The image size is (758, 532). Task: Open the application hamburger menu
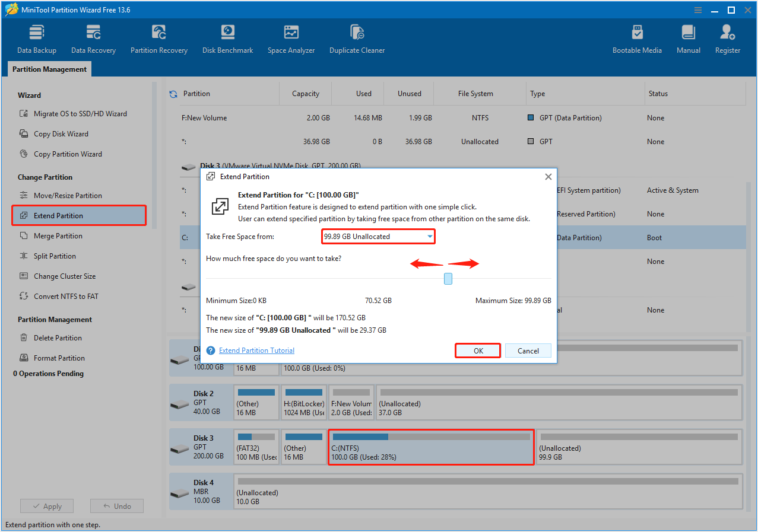[697, 9]
